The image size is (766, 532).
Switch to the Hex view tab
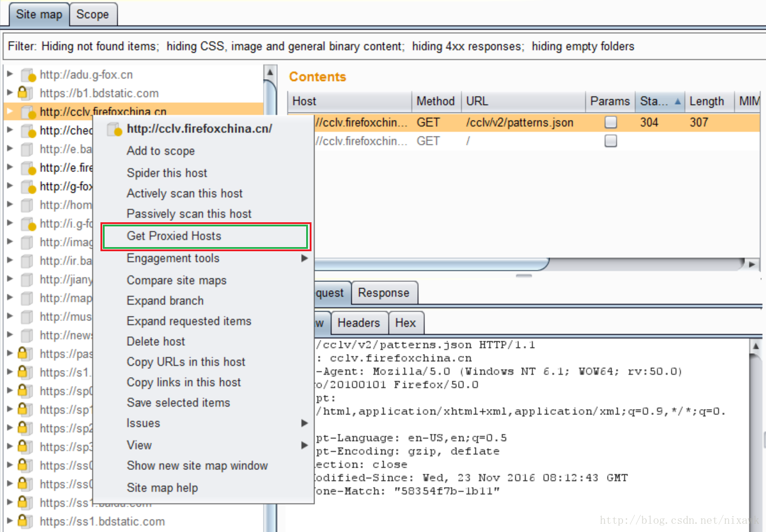tap(405, 323)
